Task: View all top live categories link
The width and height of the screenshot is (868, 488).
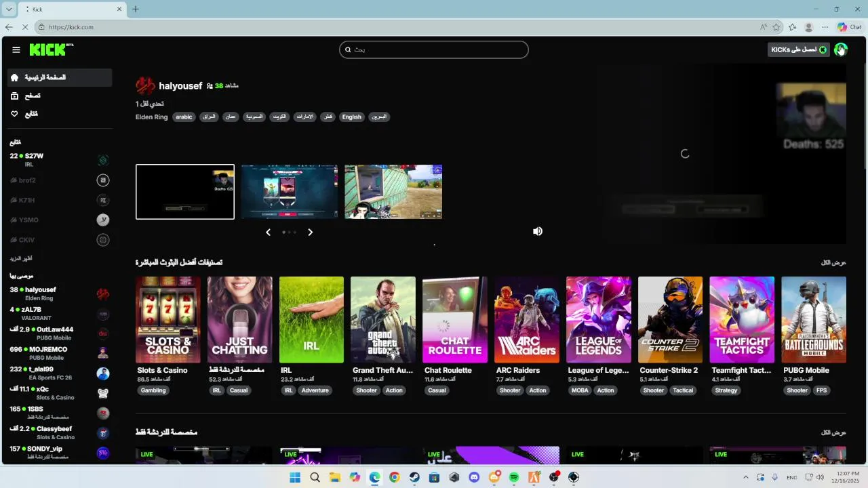Action: coord(833,262)
